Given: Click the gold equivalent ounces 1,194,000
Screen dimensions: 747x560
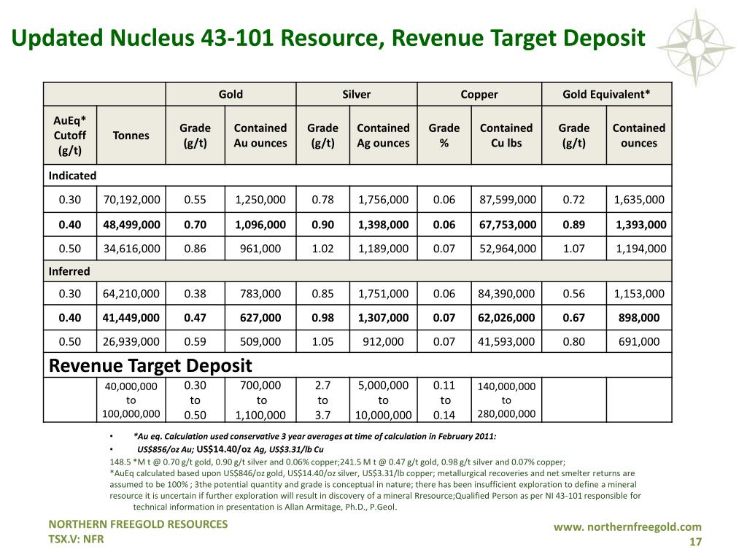Looking at the screenshot, I should click(x=640, y=249).
